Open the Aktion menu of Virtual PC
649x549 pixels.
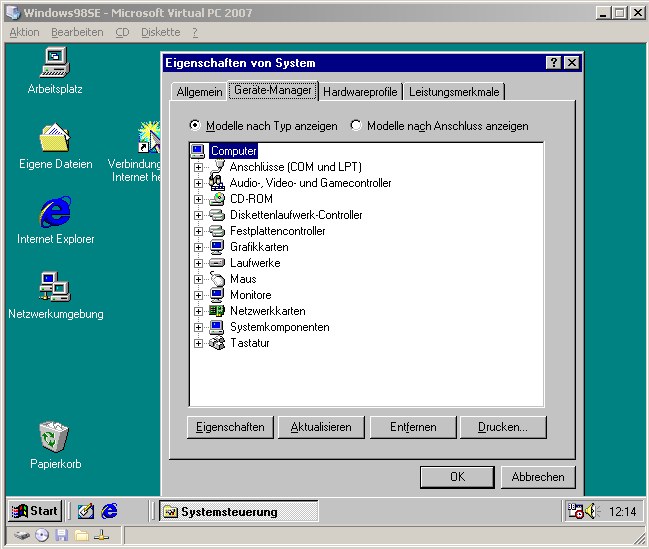24,32
